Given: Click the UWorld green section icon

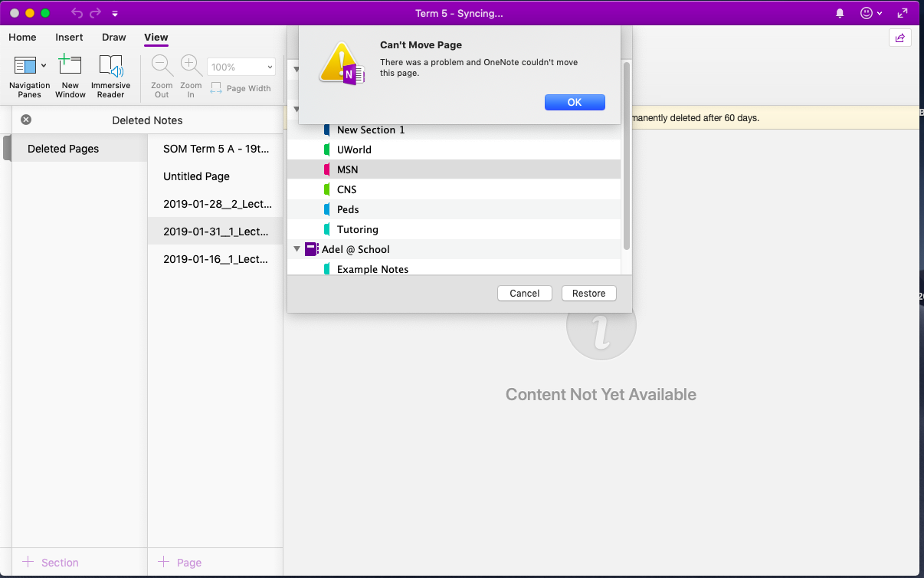Looking at the screenshot, I should click(x=326, y=149).
